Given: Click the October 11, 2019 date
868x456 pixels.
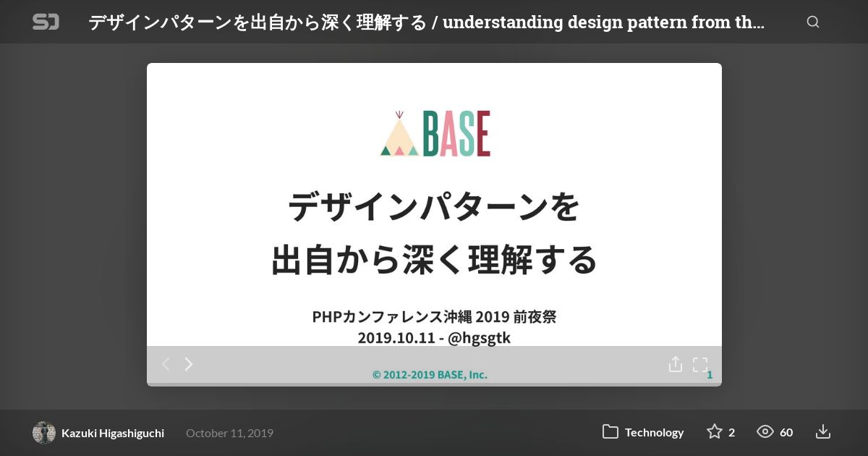Looking at the screenshot, I should click(x=229, y=433).
